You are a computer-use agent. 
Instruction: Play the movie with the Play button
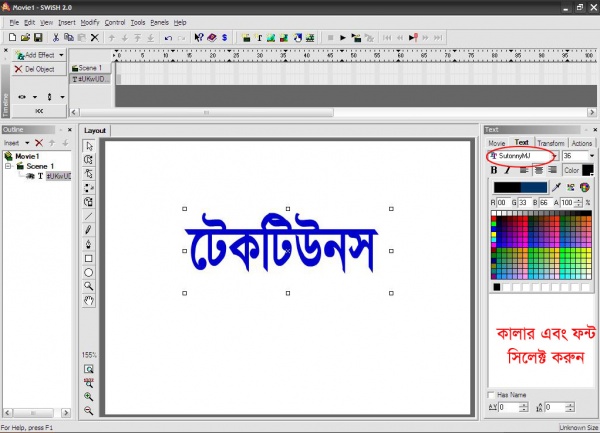pos(343,38)
